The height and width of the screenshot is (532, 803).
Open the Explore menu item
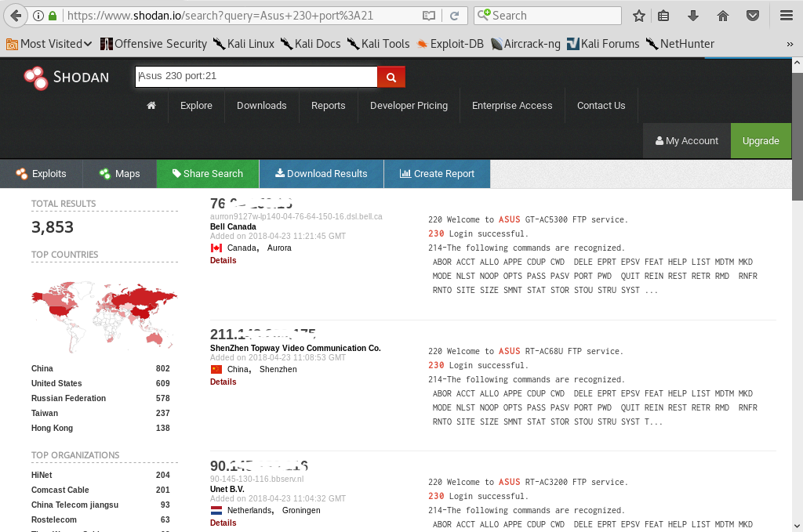pyautogui.click(x=196, y=105)
